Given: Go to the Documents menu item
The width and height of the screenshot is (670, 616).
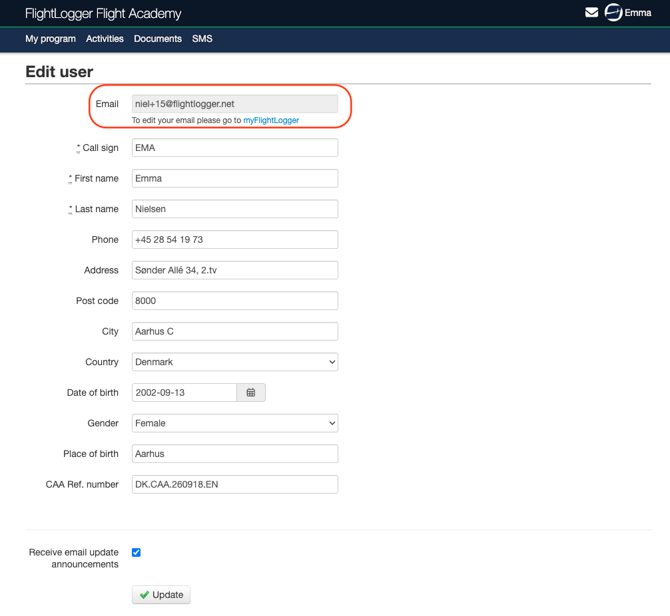Looking at the screenshot, I should click(x=158, y=39).
